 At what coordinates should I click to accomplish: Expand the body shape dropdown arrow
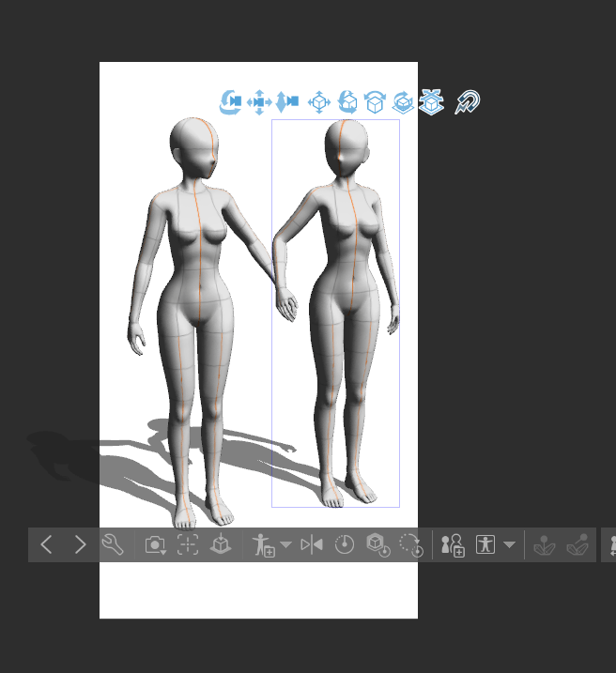point(509,544)
